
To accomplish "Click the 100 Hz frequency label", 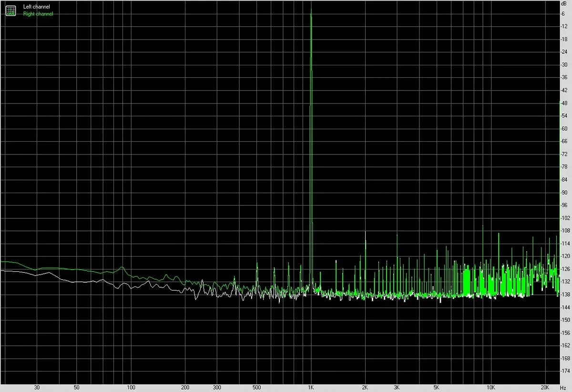I will [131, 388].
